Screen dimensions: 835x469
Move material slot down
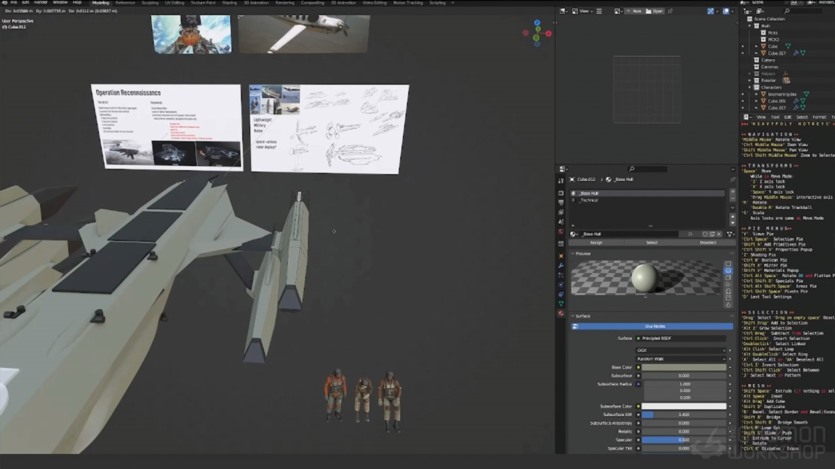click(x=733, y=222)
